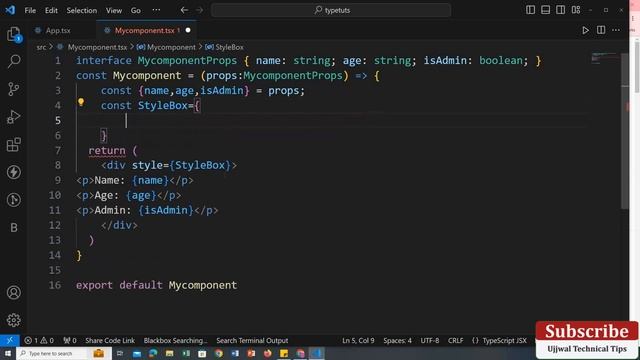
Task: Click the VS Code logo icon
Action: pos(10,10)
